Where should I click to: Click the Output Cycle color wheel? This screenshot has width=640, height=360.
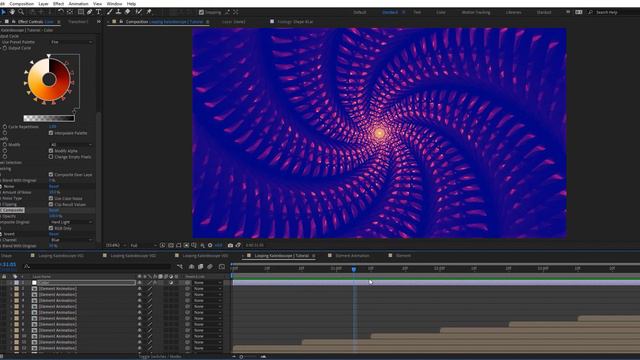49,80
